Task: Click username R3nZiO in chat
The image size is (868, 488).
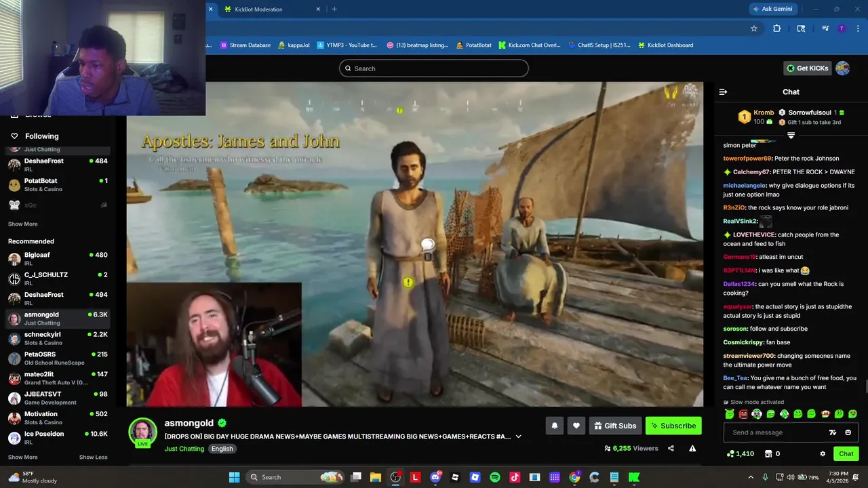Action: [x=734, y=207]
